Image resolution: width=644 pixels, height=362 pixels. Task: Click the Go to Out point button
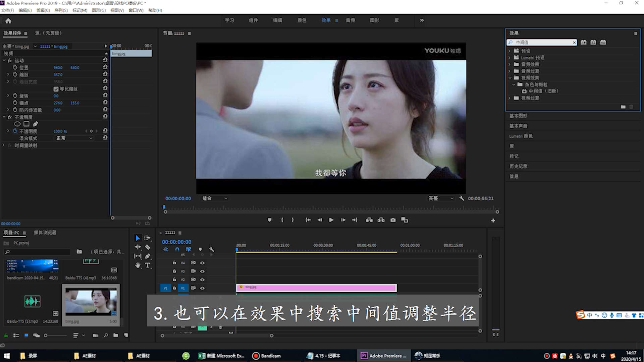click(355, 220)
